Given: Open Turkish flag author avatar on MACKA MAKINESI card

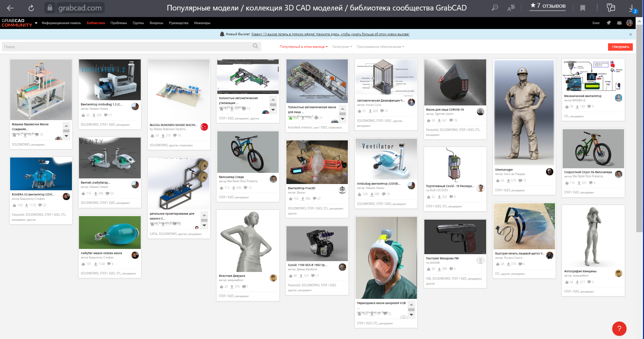Looking at the screenshot, I should [x=204, y=127].
